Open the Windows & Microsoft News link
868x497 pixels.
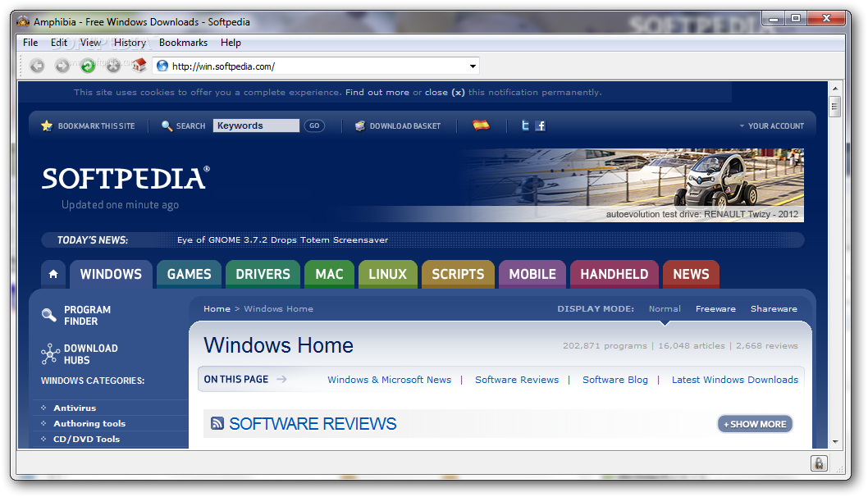389,380
